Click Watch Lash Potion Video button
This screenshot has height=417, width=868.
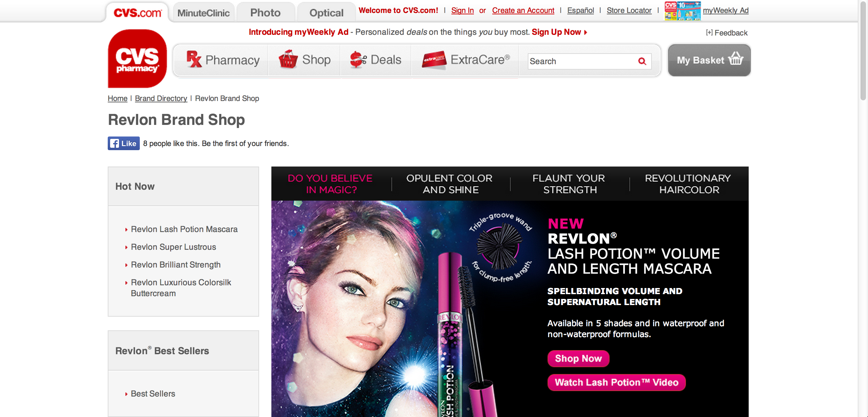click(x=616, y=383)
